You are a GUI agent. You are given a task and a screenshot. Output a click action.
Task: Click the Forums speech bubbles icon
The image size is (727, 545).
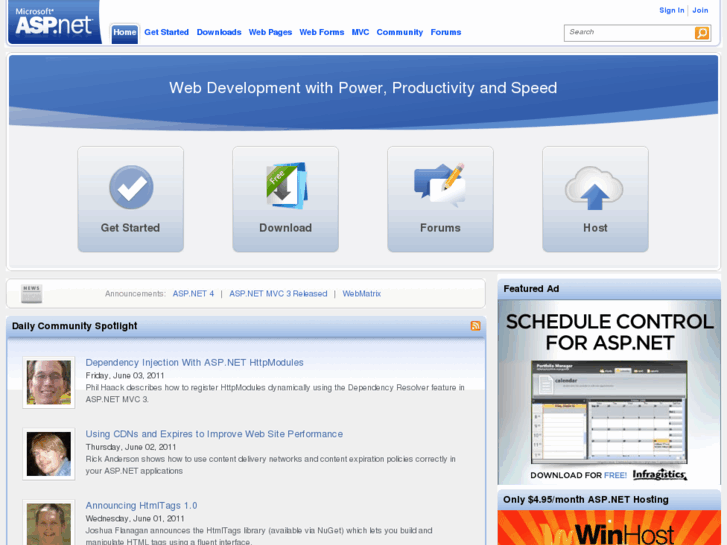tap(440, 185)
